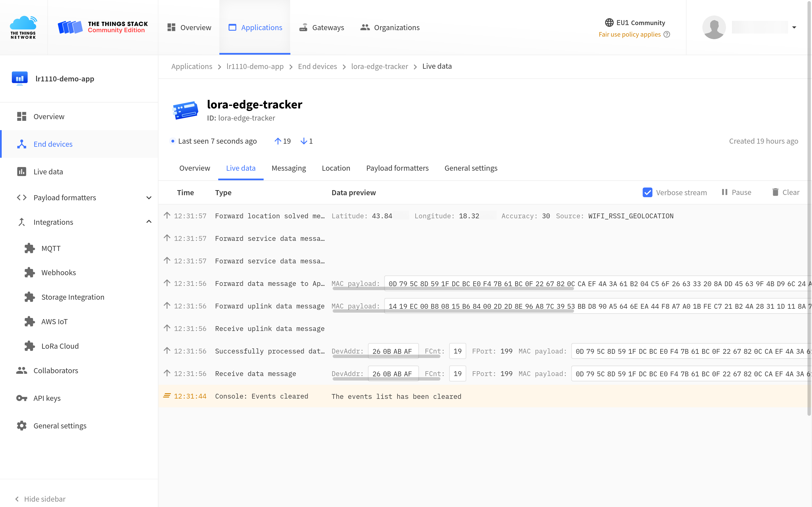Click the Payload formatters sidebar icon
This screenshot has height=507, width=812.
point(21,197)
